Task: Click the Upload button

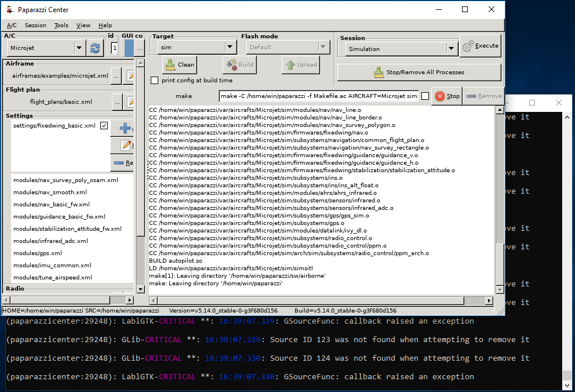Action: pos(301,65)
